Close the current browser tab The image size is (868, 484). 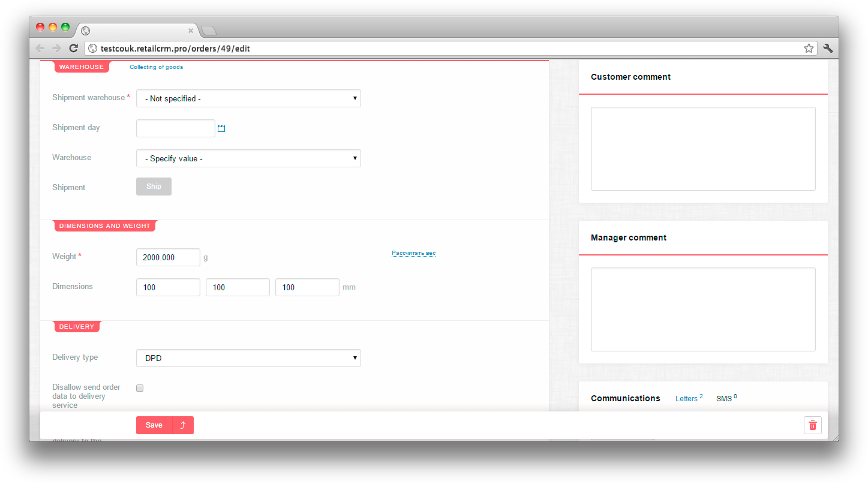pyautogui.click(x=191, y=30)
